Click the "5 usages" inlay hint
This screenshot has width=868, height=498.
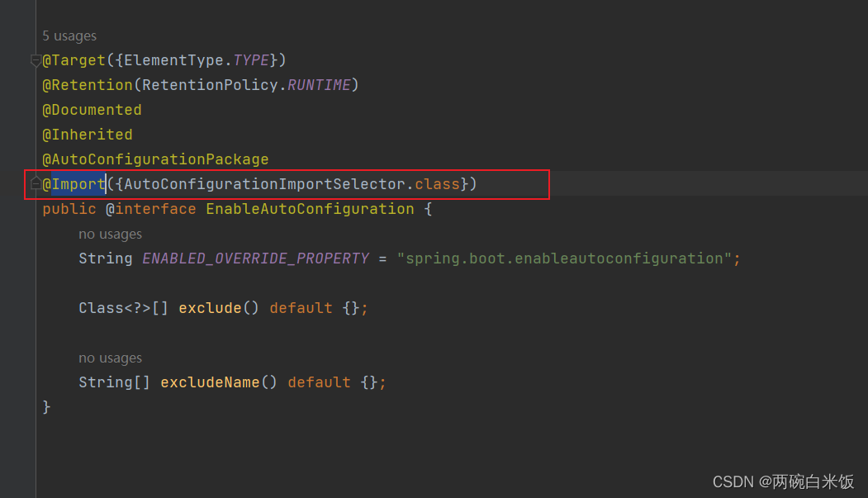[x=69, y=36]
